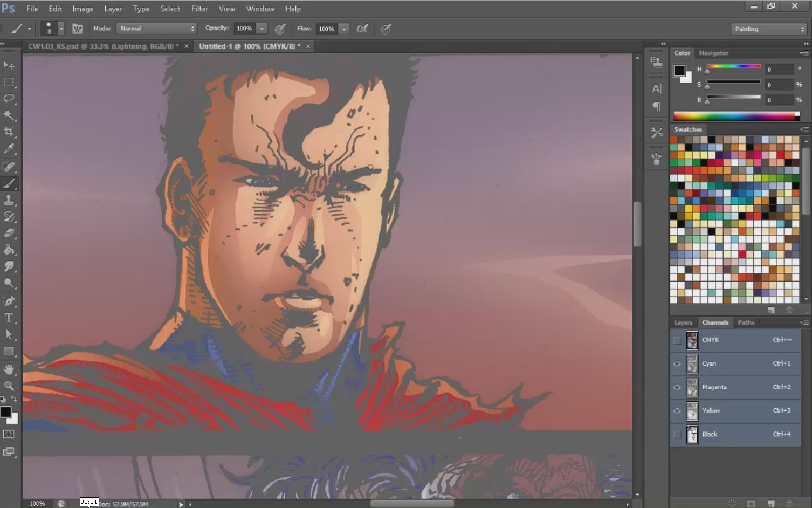Image resolution: width=812 pixels, height=508 pixels.
Task: Select the Cyan channel row
Action: (x=735, y=364)
